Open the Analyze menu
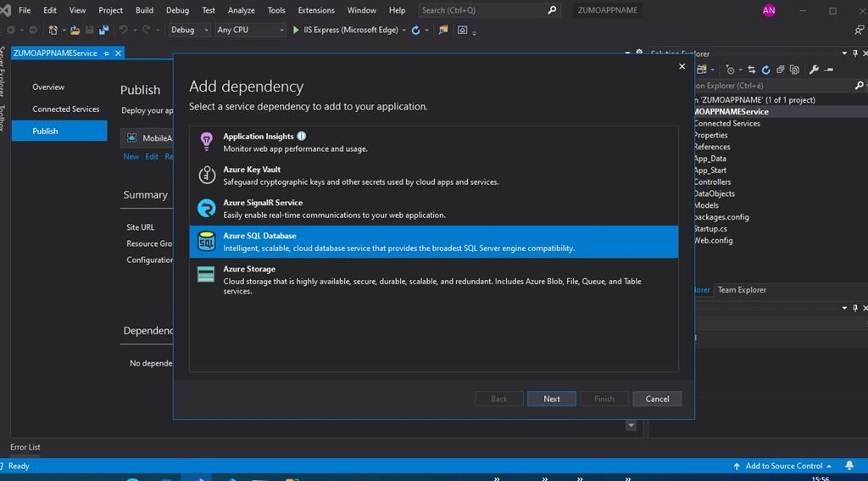 coord(242,10)
